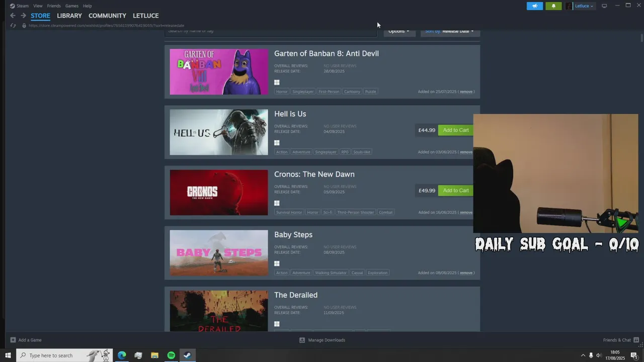Click The Derailed title
The image size is (644, 362).
pos(296,295)
